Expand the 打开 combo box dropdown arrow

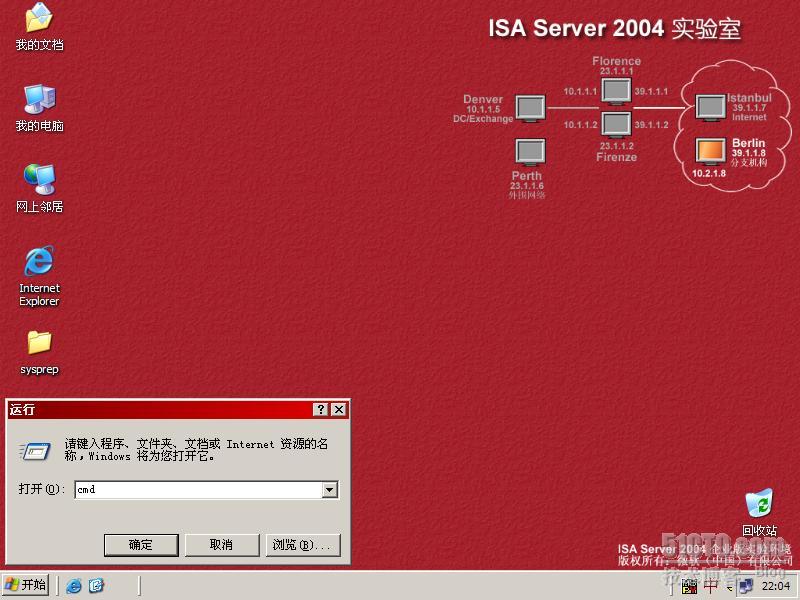tap(330, 490)
